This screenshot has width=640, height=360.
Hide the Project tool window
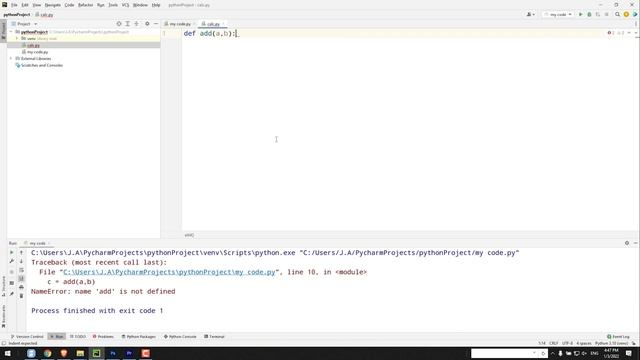156,24
